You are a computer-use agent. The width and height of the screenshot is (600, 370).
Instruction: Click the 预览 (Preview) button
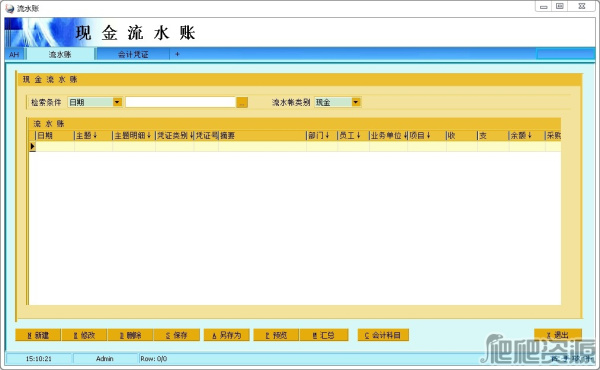coord(276,335)
